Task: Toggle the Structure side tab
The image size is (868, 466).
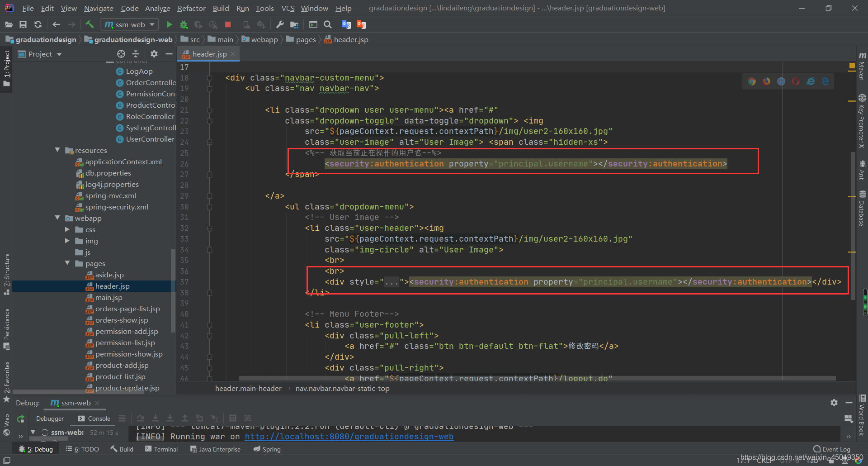Action: pyautogui.click(x=6, y=274)
